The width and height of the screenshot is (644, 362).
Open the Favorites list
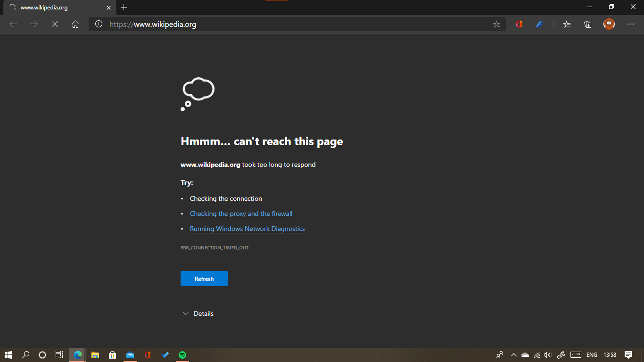567,24
